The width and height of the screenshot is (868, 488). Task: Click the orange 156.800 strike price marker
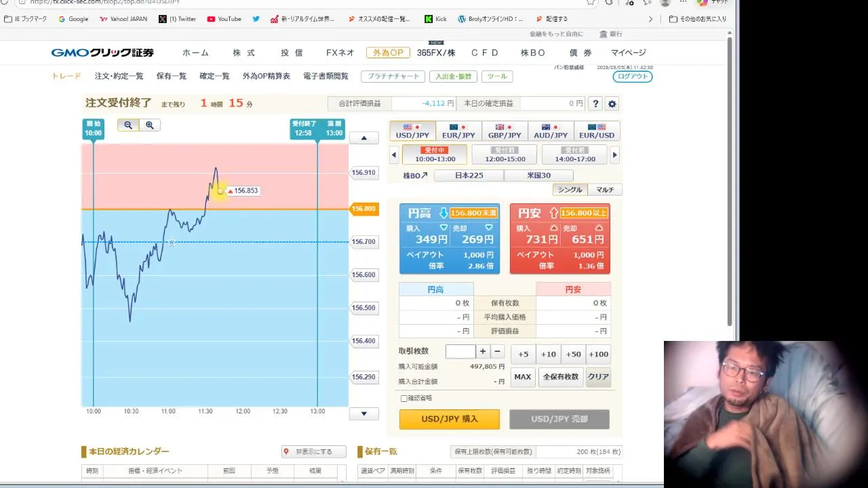tap(363, 209)
